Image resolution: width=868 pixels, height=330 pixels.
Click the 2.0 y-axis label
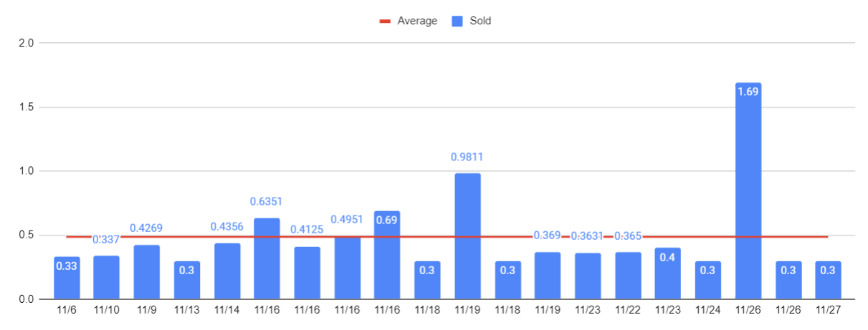pos(27,43)
